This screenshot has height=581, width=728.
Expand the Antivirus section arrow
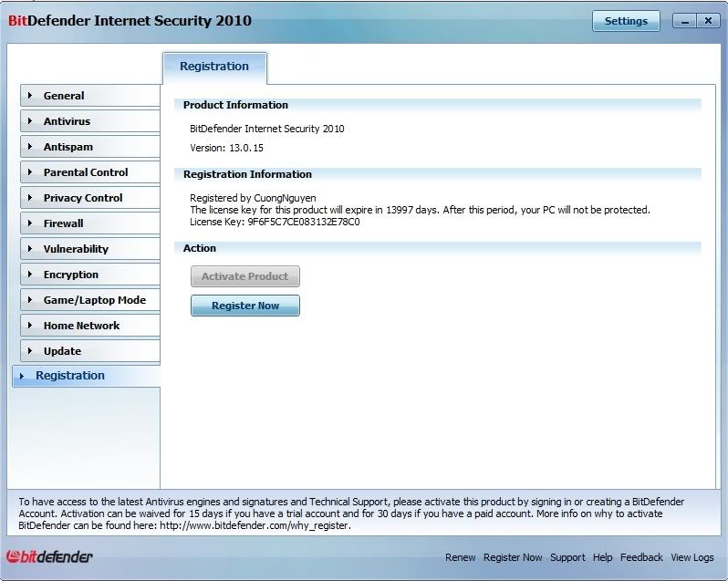point(30,121)
